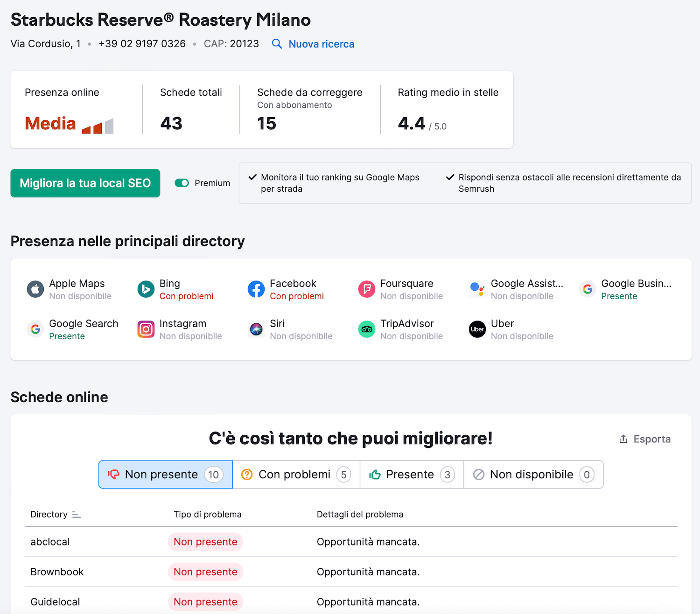Viewport: 700px width, 614px height.
Task: Click the Google Business Presente status
Action: [619, 296]
